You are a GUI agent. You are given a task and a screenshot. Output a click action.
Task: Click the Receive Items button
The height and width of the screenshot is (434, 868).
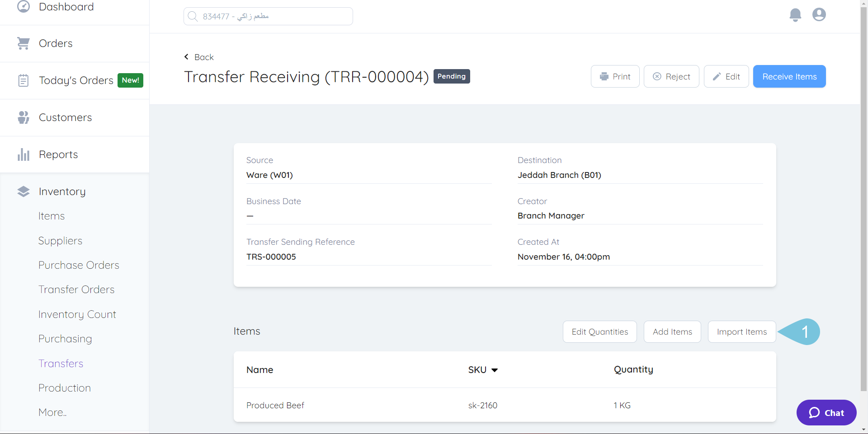789,76
